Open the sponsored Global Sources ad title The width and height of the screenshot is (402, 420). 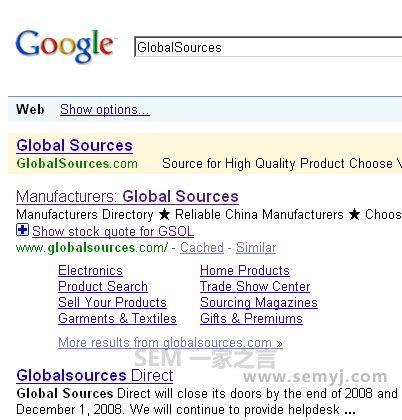coord(74,146)
